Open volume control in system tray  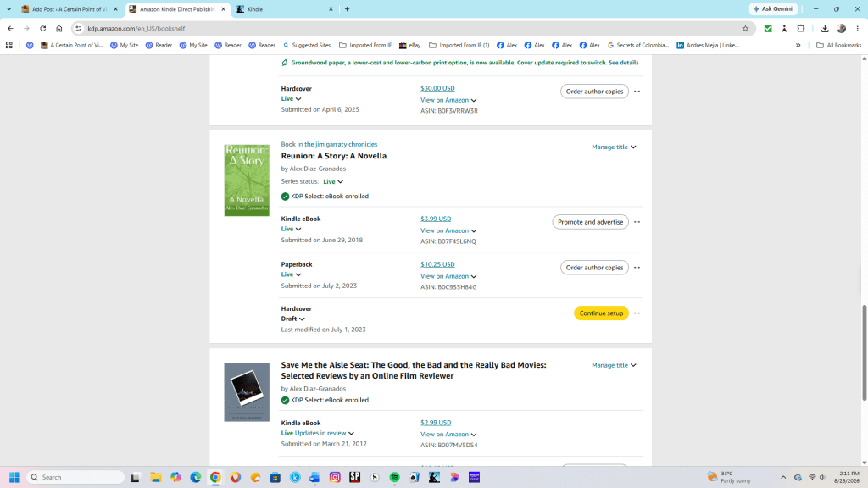(x=822, y=477)
